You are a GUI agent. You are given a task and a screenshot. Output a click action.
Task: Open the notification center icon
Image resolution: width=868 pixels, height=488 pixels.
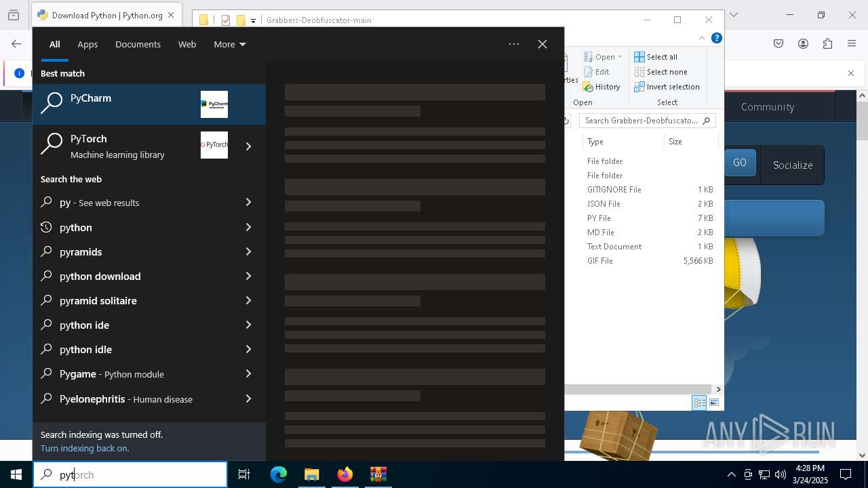[x=846, y=474]
